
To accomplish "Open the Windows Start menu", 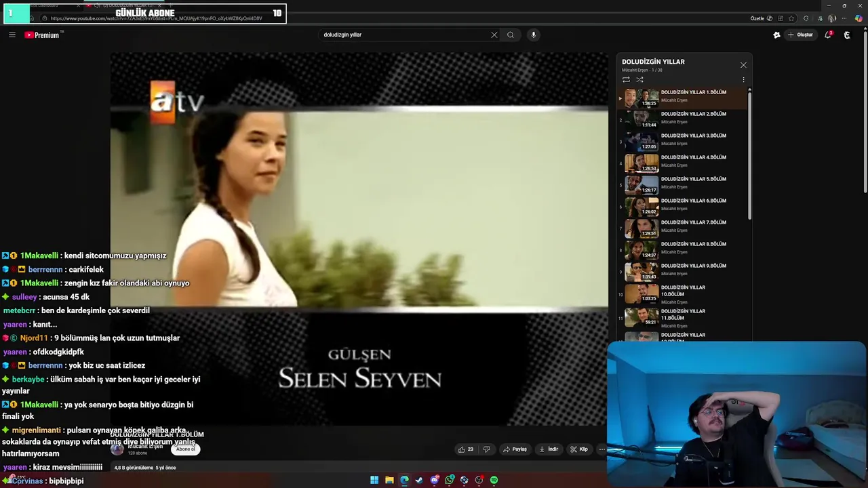I will [x=374, y=480].
